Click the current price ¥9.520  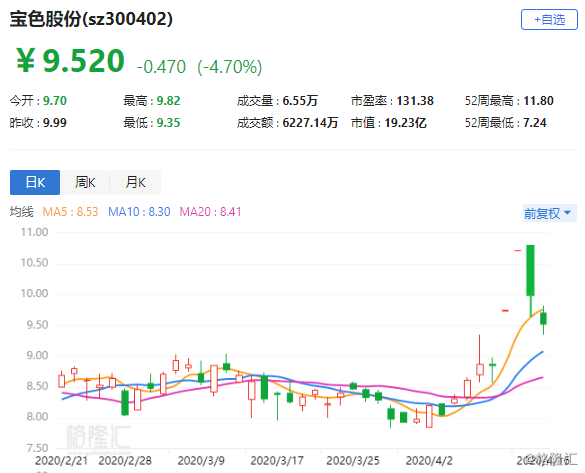click(x=70, y=60)
